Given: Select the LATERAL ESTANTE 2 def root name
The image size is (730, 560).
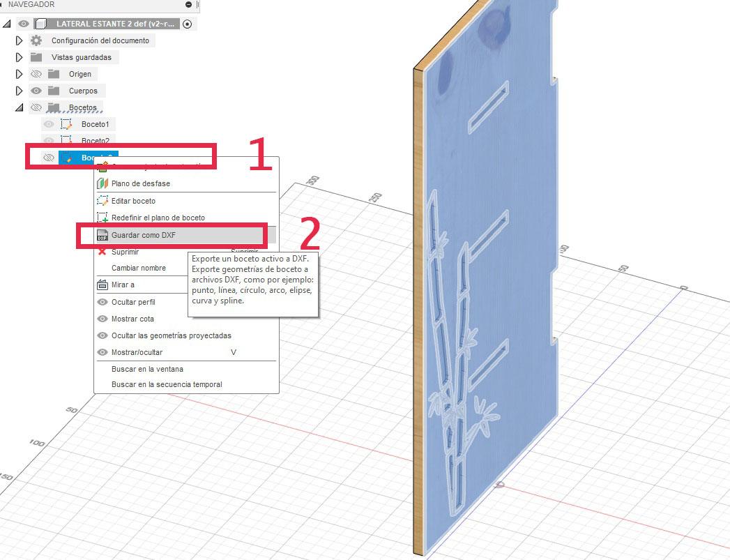Looking at the screenshot, I should tap(116, 24).
